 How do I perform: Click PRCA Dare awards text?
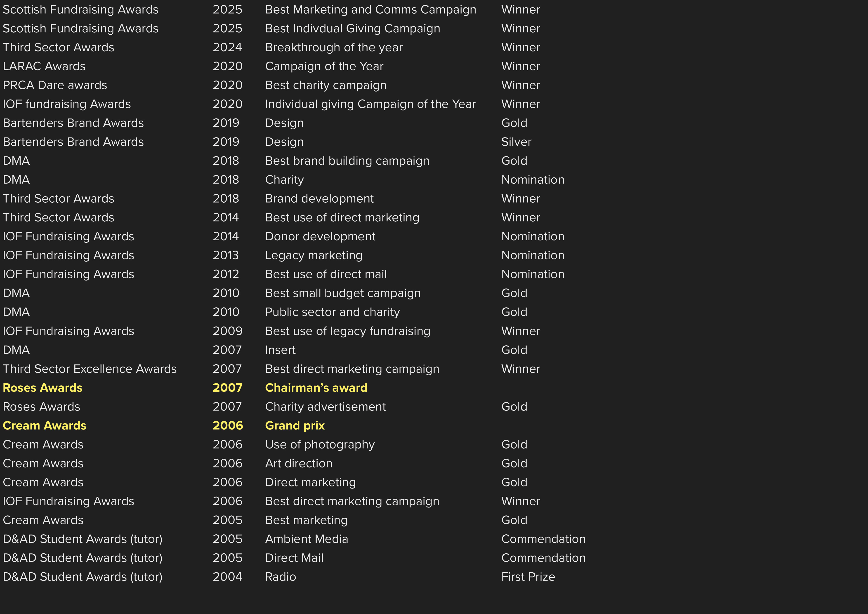(x=55, y=85)
